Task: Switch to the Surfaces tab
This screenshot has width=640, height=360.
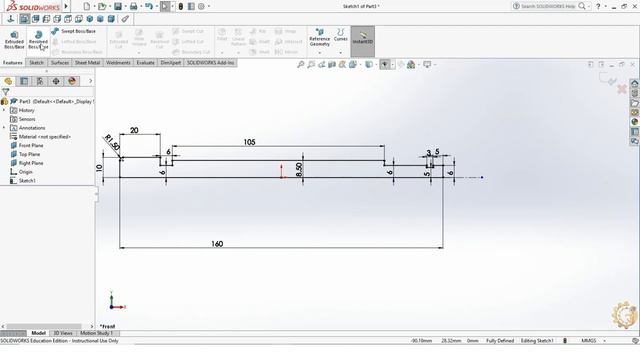Action: (x=60, y=62)
